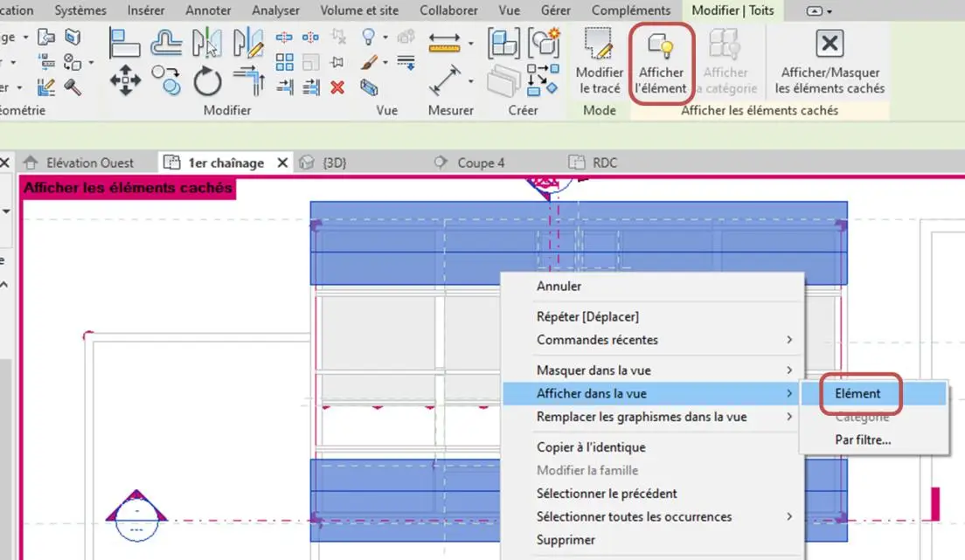Click Afficher l'élément ribbon button
Viewport: 965px width, 560px height.
coord(661,62)
